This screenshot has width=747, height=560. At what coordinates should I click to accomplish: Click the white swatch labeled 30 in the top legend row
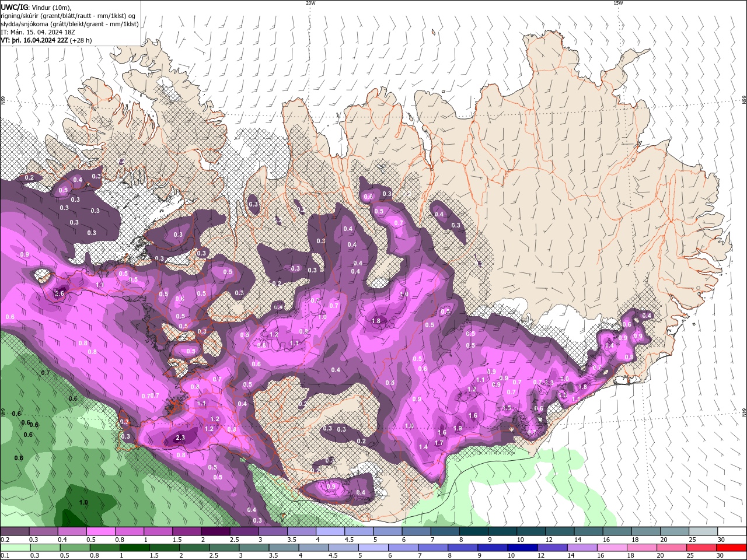[x=731, y=531]
